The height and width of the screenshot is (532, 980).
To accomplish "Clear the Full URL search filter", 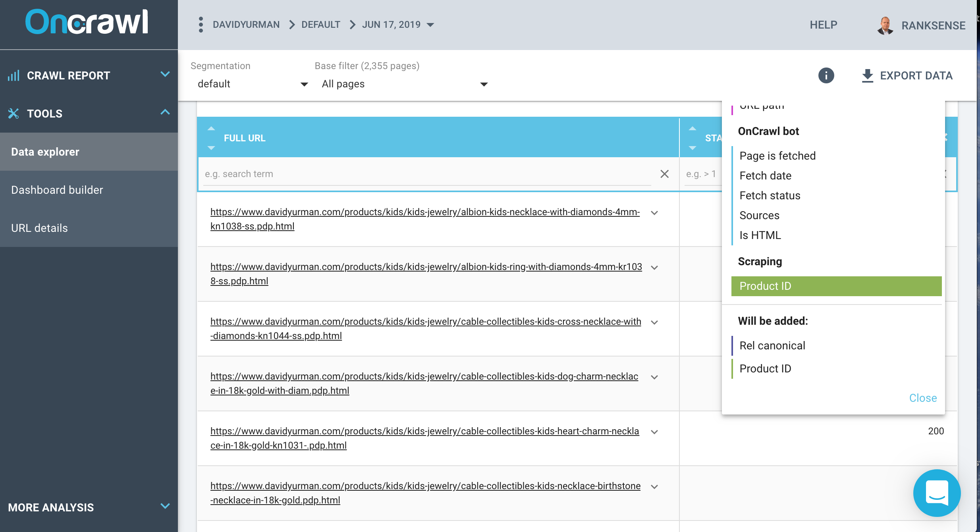I will pos(664,174).
